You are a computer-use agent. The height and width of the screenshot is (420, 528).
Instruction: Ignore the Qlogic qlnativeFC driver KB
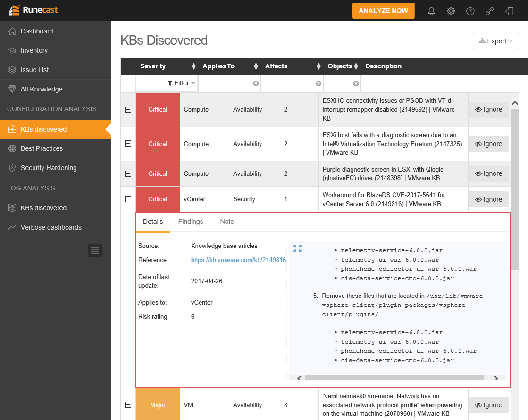(489, 174)
